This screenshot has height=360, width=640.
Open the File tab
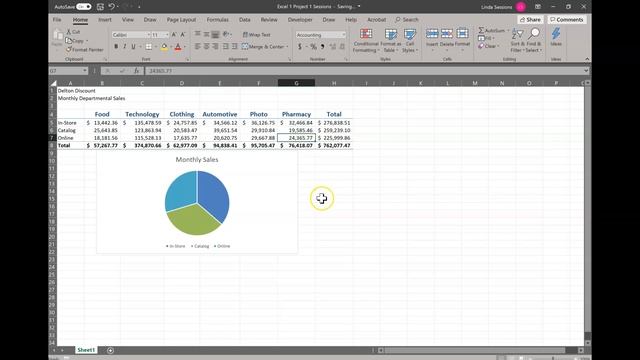click(x=57, y=20)
